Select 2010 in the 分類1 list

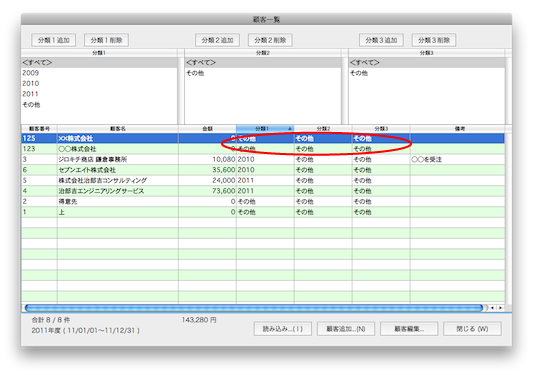pos(99,83)
